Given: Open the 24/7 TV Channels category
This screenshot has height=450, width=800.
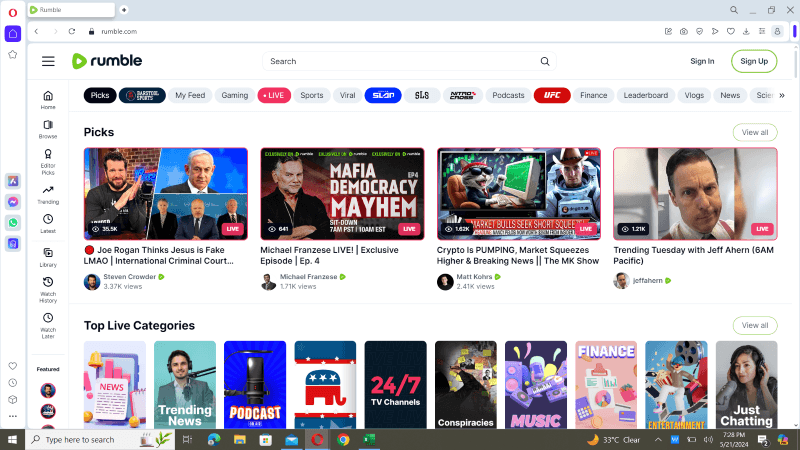Looking at the screenshot, I should tap(395, 385).
